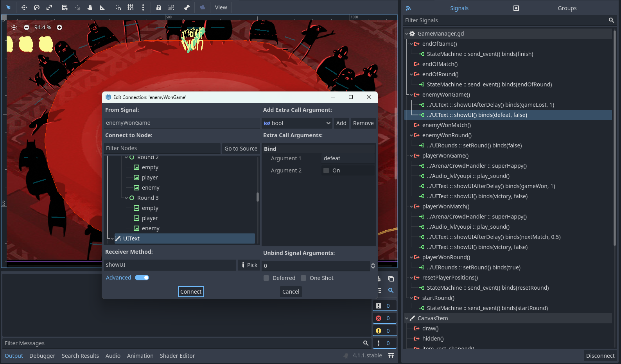The image size is (621, 364).
Task: Open the Skeleton options bone icon
Action: (x=187, y=7)
